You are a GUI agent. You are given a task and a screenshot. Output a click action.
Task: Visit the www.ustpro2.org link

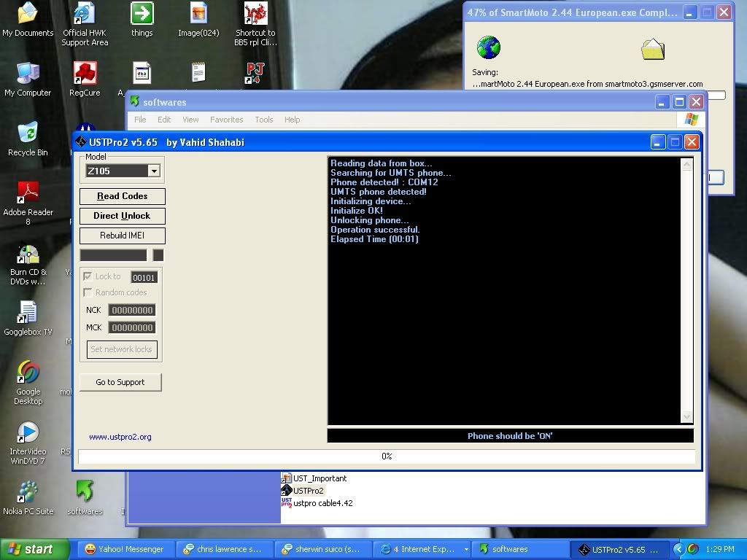[120, 437]
